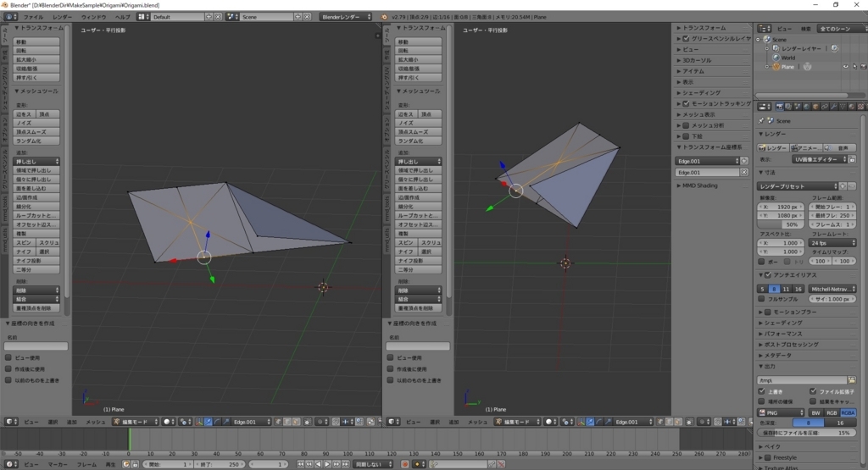Viewport: 868px width, 470px height.
Task: Open the マーカー menu in timeline
Action: [58, 464]
